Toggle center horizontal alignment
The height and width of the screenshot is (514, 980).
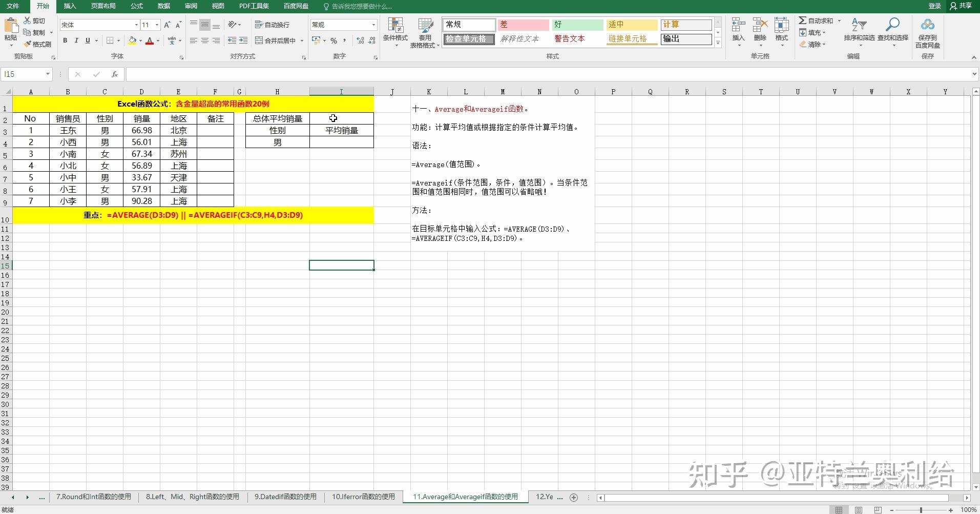click(204, 40)
